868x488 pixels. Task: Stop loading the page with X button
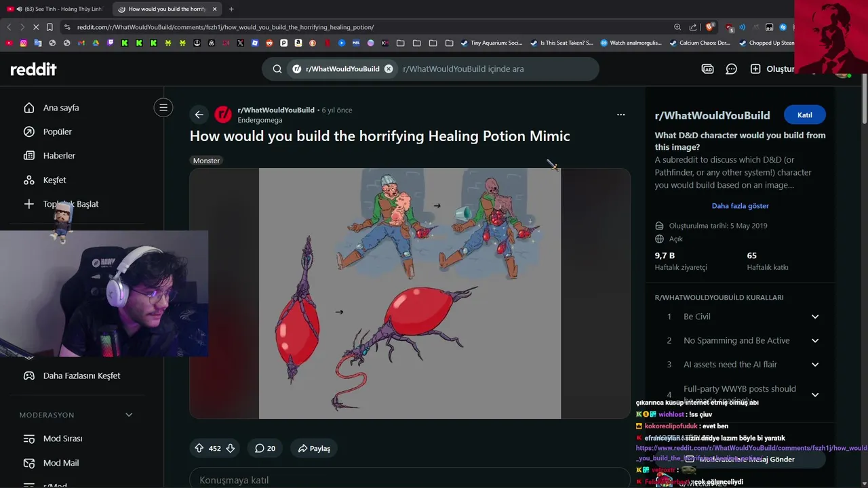[36, 27]
